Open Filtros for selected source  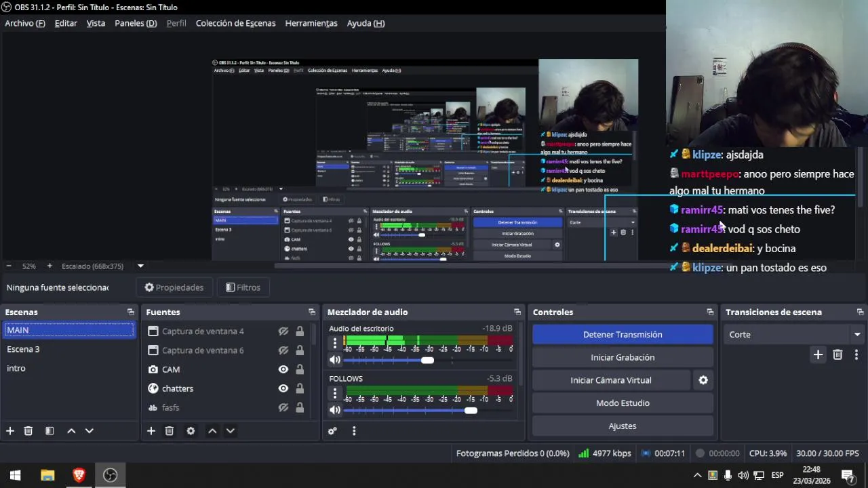(x=243, y=287)
